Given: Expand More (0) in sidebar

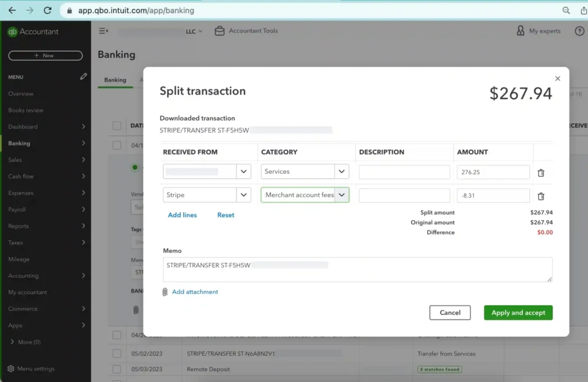Looking at the screenshot, I should point(25,342).
